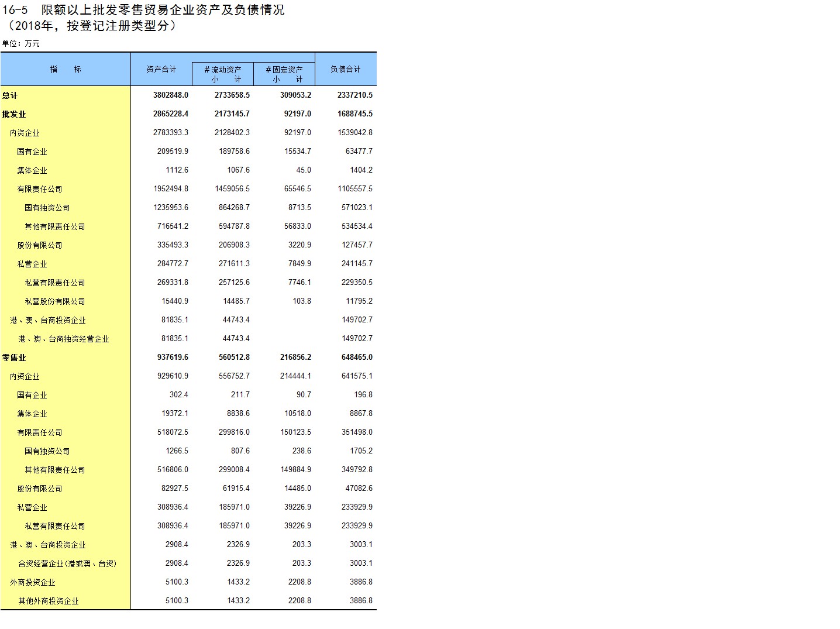
Task: Click the table title beginning with 16-5
Action: 143,10
